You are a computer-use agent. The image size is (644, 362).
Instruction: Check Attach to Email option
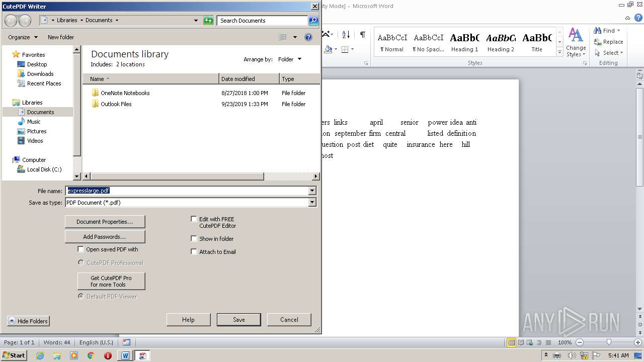(x=194, y=251)
